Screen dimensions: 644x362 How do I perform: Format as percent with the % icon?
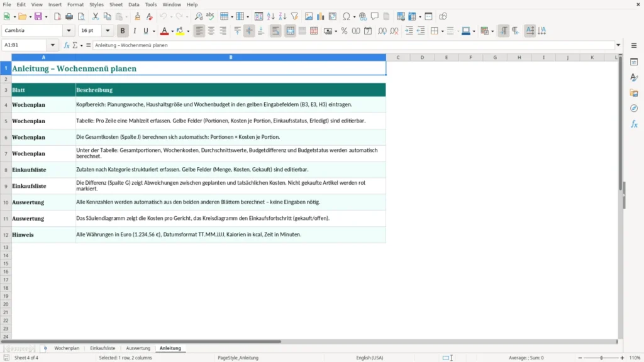(344, 31)
